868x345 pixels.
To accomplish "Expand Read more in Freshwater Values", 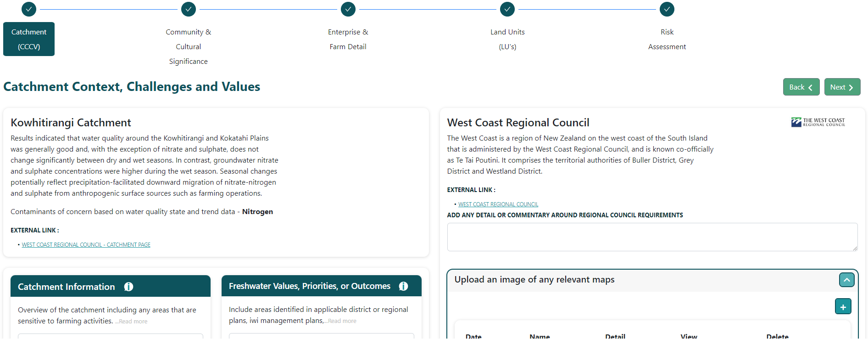I will (x=342, y=321).
